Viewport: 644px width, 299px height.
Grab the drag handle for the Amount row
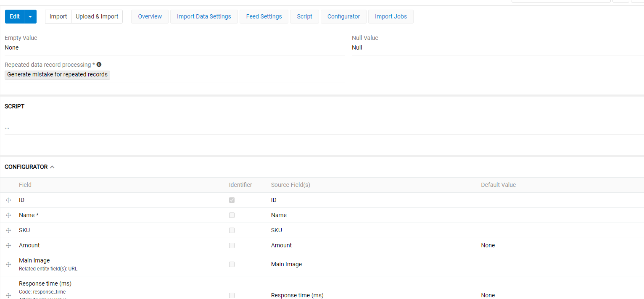[8, 245]
